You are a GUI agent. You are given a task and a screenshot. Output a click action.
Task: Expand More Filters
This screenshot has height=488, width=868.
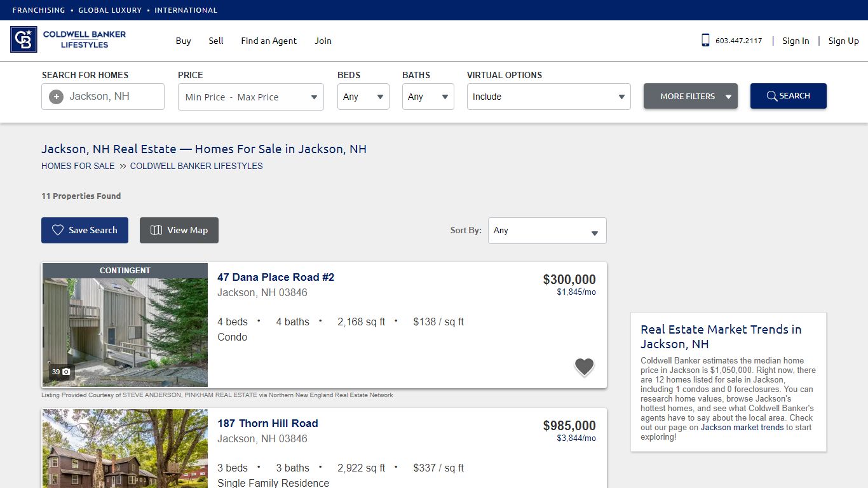(691, 96)
